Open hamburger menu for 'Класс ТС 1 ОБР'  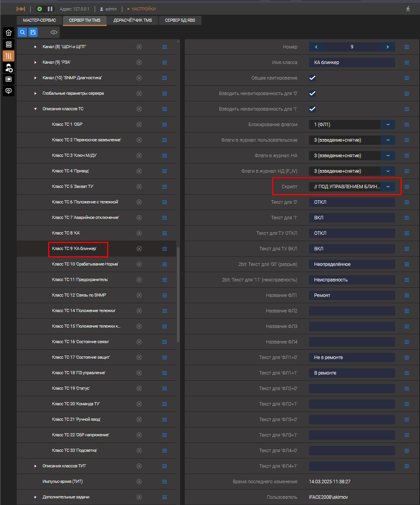tap(165, 125)
